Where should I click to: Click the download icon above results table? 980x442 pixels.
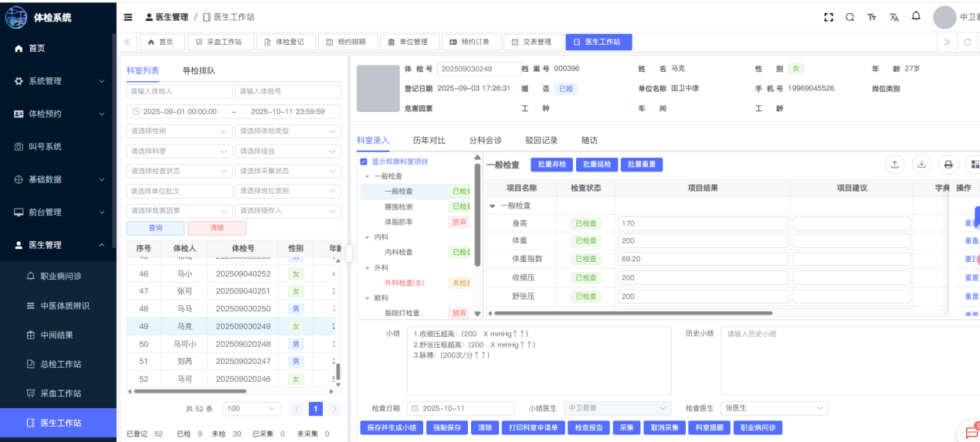click(x=921, y=164)
